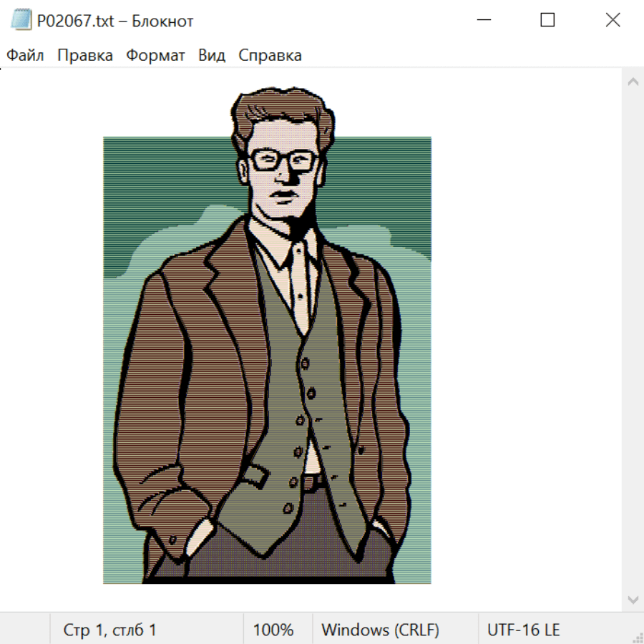Open the Справка menu
Viewport: 644px width, 644px height.
[x=270, y=55]
